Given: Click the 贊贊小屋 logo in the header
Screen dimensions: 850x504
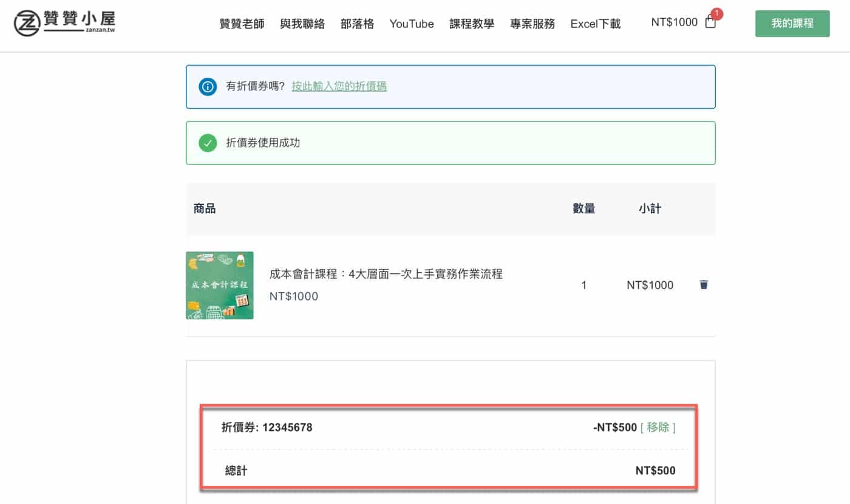Looking at the screenshot, I should click(64, 23).
